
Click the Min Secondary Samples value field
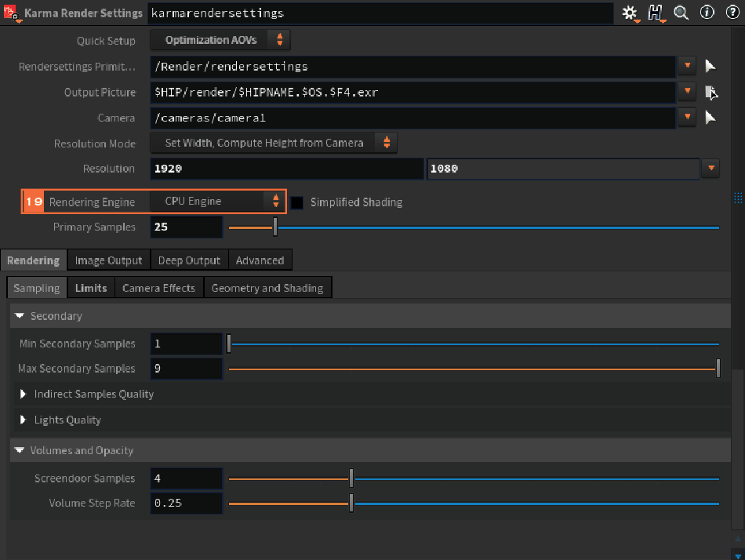click(187, 344)
